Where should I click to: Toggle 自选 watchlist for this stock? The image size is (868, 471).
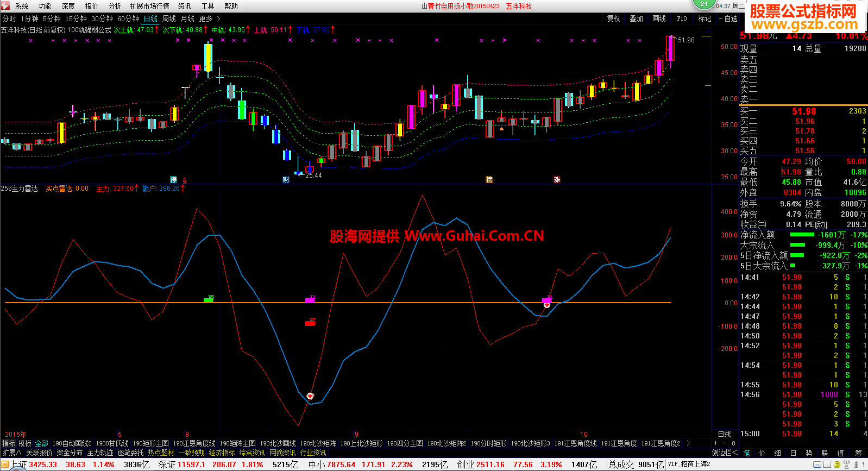coord(728,18)
